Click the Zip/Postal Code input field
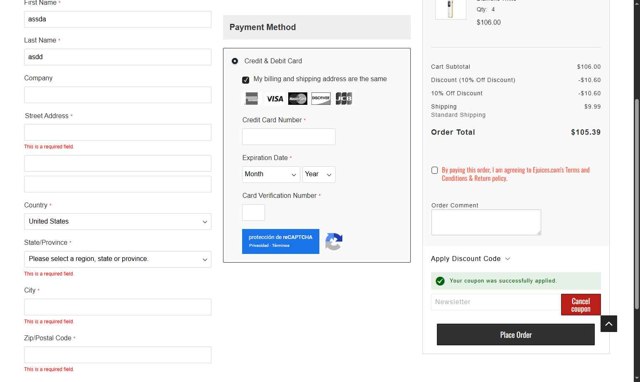 [x=118, y=355]
